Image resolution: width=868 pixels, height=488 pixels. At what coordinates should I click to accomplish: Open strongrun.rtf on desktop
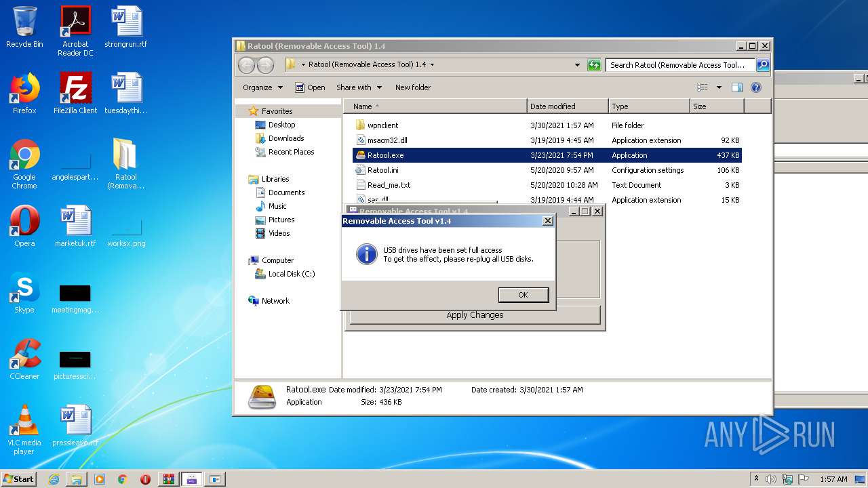[x=126, y=27]
